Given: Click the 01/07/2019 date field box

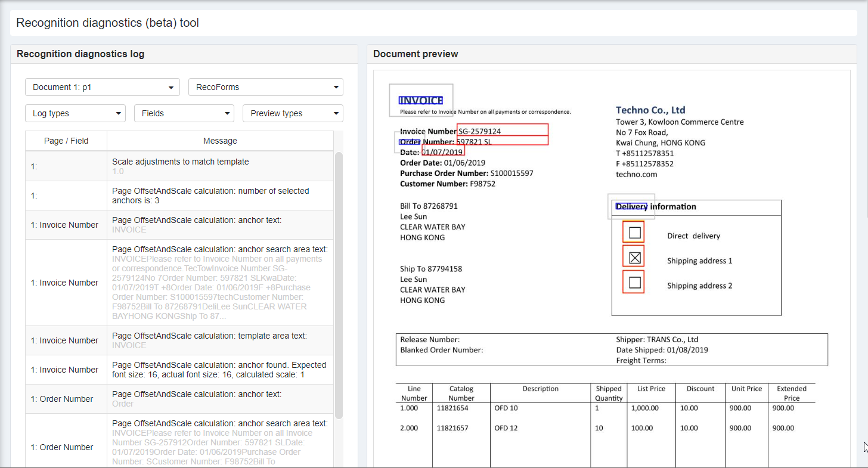Looking at the screenshot, I should click(x=443, y=151).
